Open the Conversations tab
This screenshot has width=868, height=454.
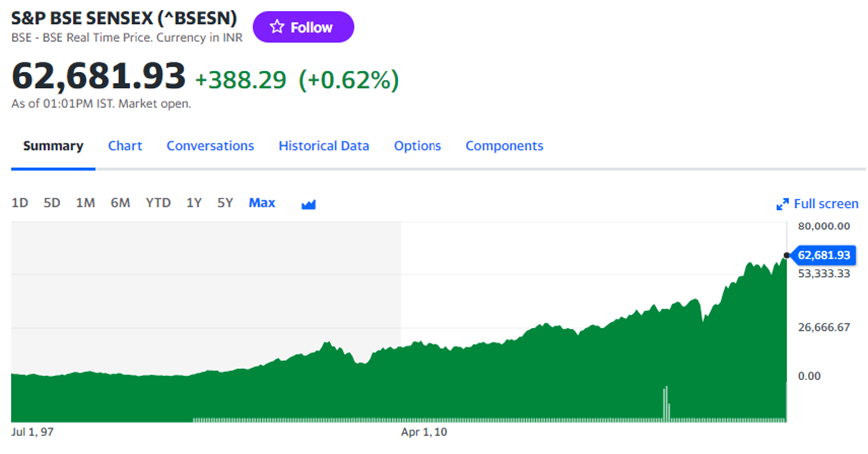tap(210, 146)
